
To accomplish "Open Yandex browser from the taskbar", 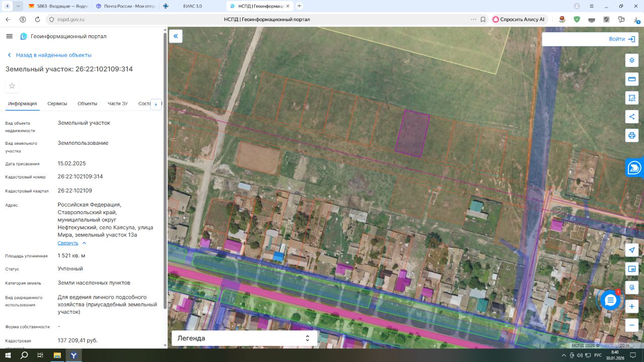I will 73,355.
